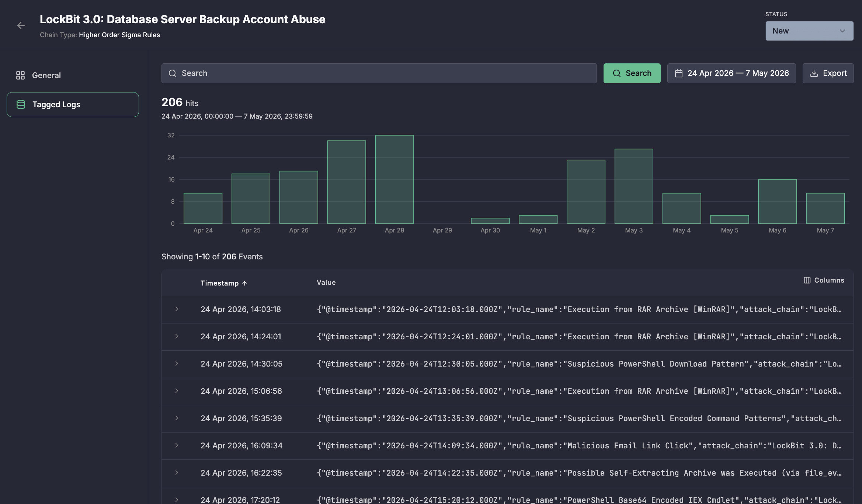Expand the 14:30:05 event row
862x504 pixels.
177,364
